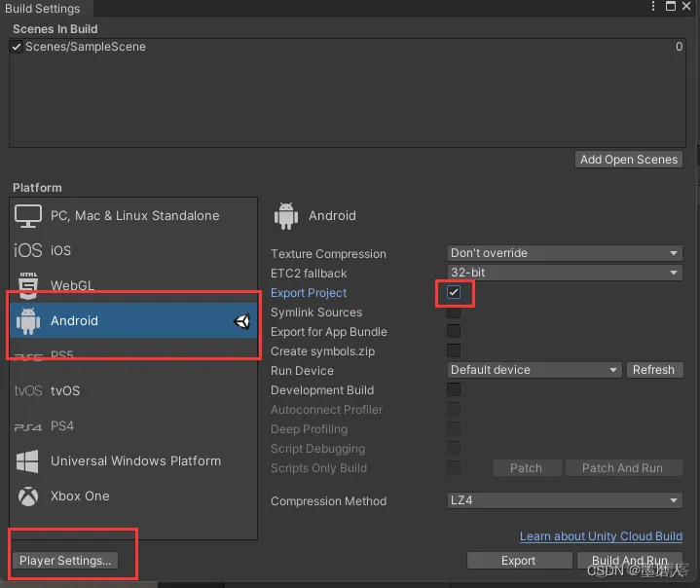
Task: Click the Export button
Action: (519, 561)
